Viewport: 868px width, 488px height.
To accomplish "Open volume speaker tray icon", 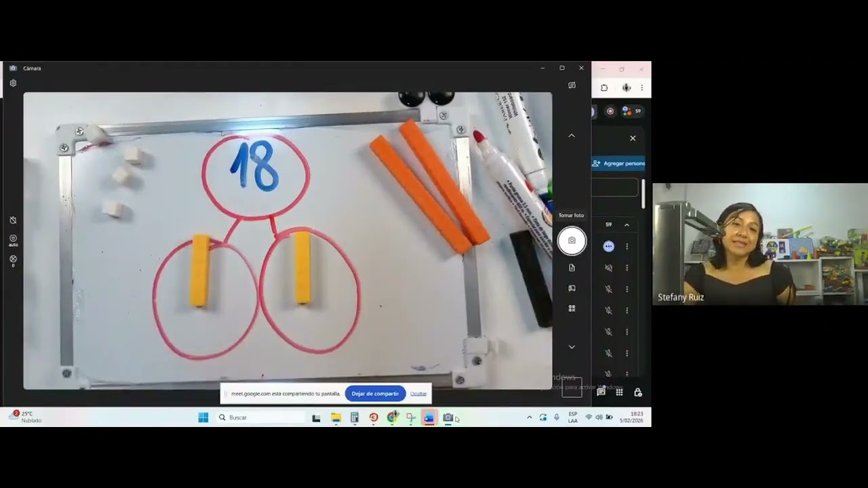I will (x=598, y=418).
